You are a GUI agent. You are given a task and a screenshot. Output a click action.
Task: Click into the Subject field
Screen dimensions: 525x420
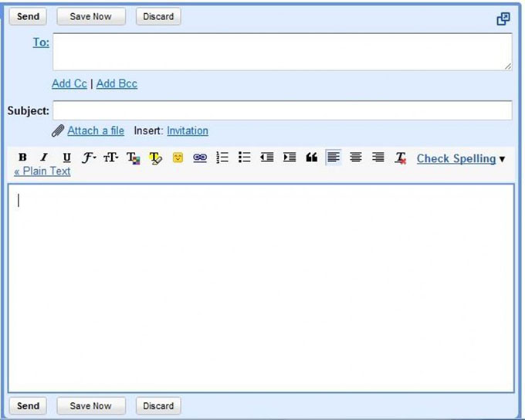tap(282, 110)
